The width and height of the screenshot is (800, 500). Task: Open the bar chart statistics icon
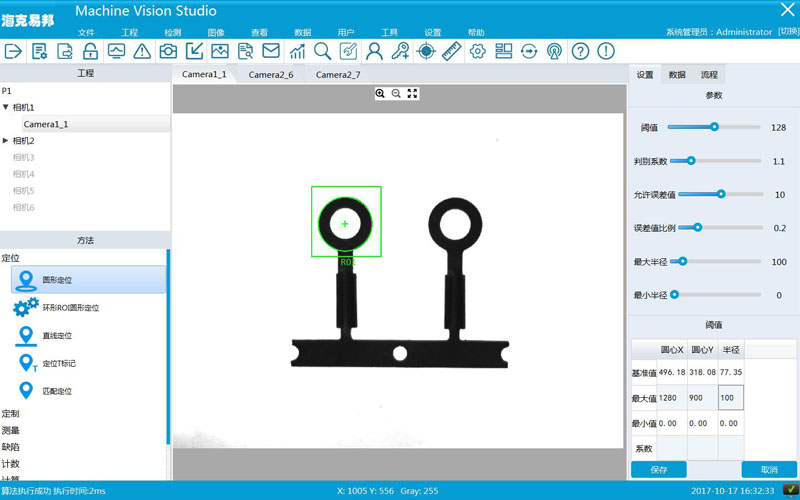297,51
